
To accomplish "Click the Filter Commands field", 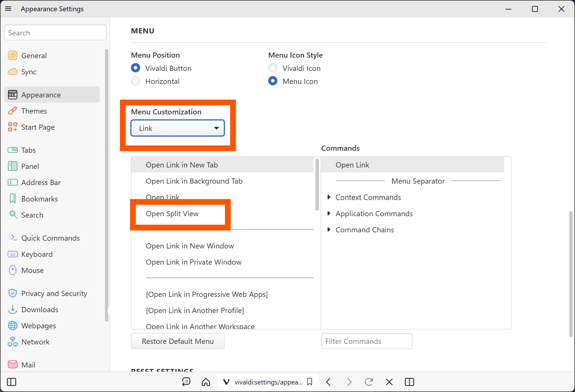I will [367, 341].
